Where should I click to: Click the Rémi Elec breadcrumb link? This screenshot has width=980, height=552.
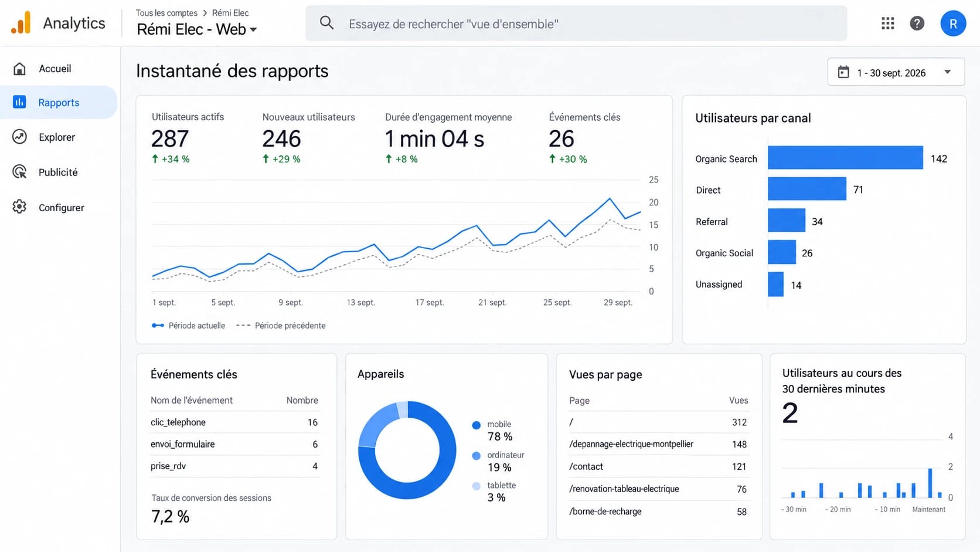pyautogui.click(x=230, y=13)
